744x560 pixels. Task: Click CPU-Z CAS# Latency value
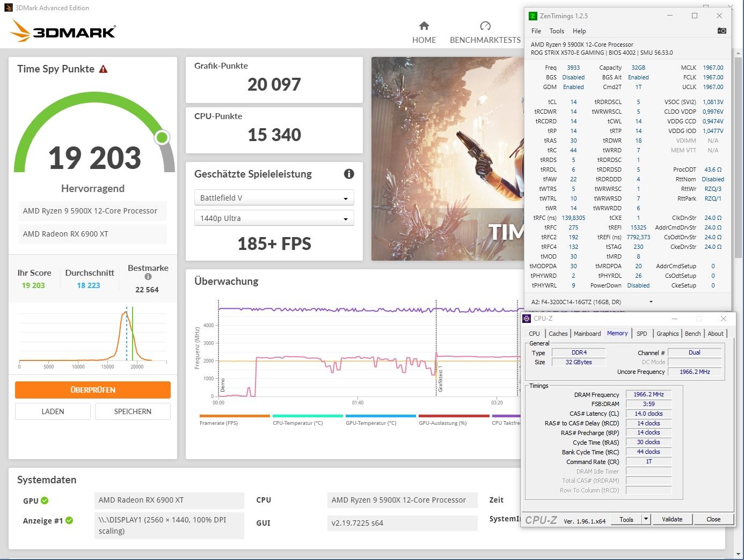point(648,414)
